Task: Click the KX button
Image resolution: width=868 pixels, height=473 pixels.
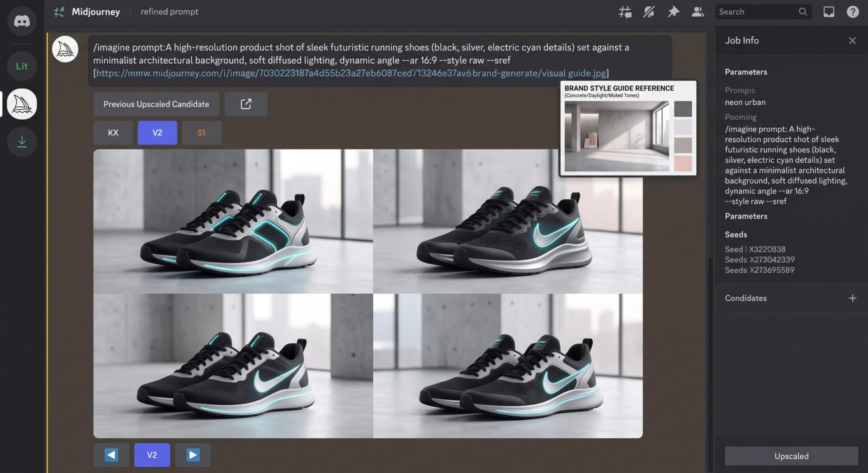Action: [x=113, y=132]
